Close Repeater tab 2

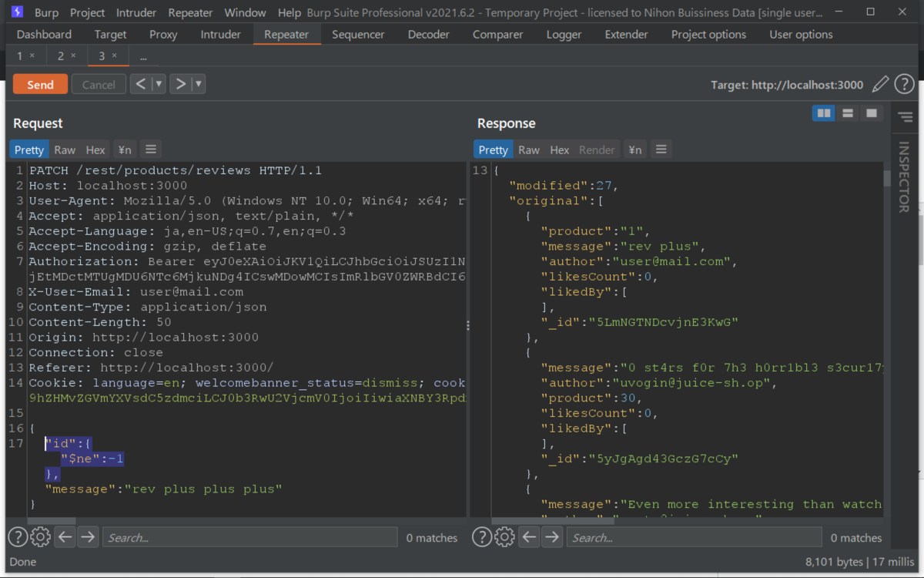pyautogui.click(x=73, y=56)
